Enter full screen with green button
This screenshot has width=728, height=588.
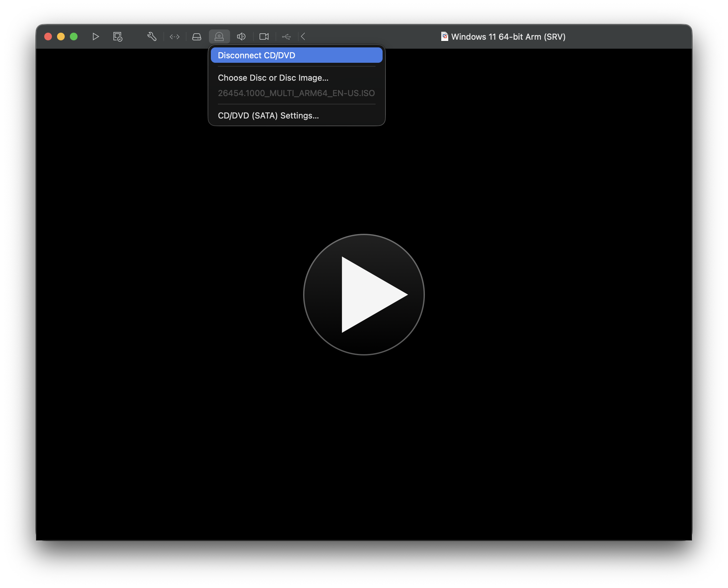[74, 37]
